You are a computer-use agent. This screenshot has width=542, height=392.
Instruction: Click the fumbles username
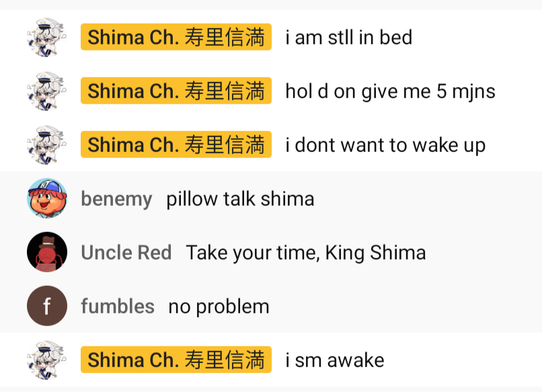tap(118, 307)
